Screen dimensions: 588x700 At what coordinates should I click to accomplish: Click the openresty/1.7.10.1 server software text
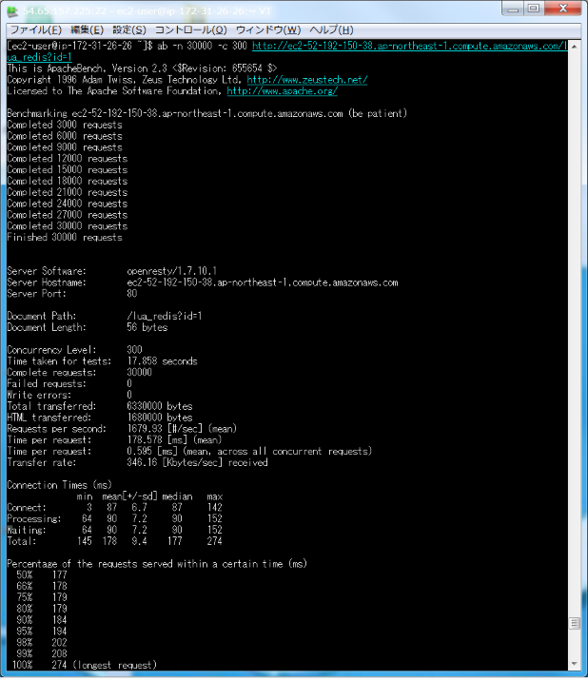coord(167,271)
